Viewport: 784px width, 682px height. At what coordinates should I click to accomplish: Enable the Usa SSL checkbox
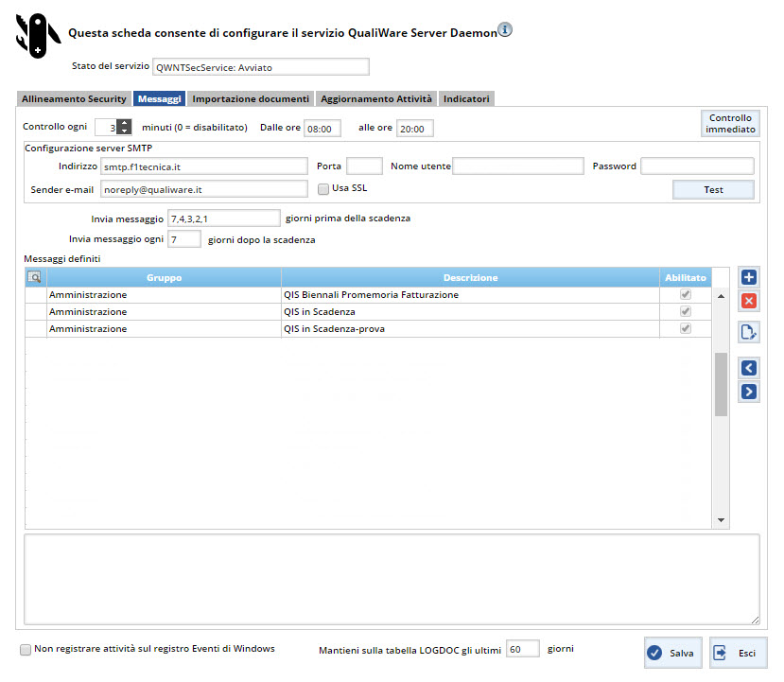coord(323,188)
